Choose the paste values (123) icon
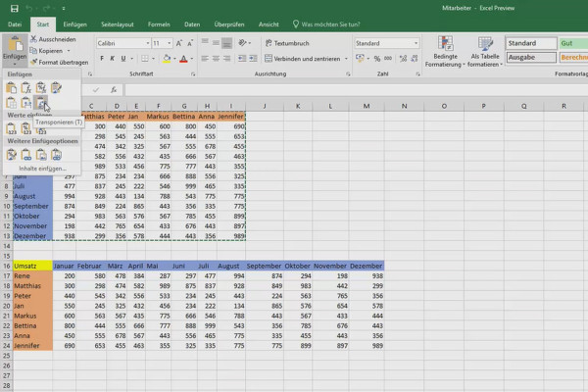588x392 pixels. pos(11,128)
